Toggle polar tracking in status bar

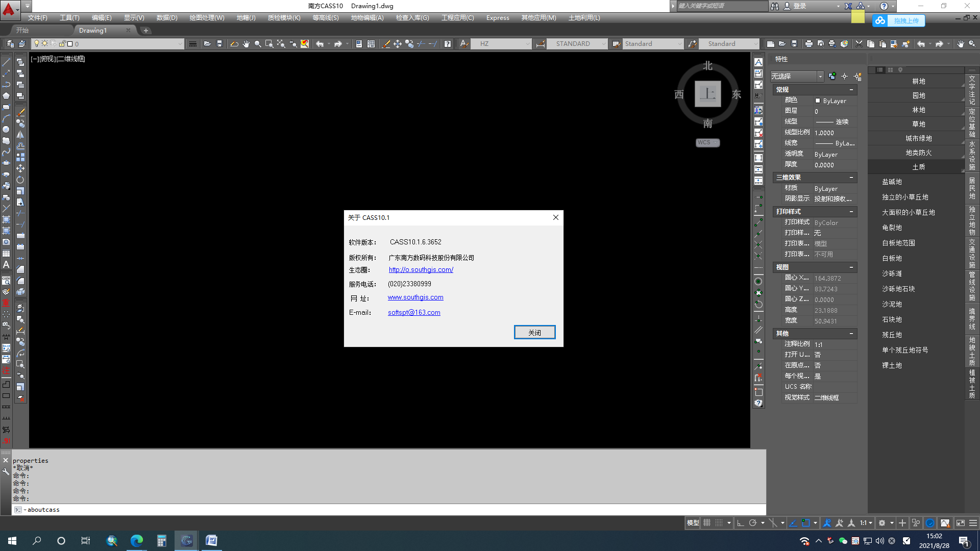[753, 523]
